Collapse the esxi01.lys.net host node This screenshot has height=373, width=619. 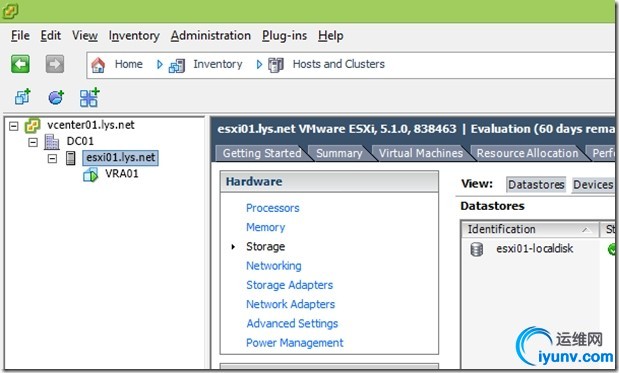click(x=52, y=158)
